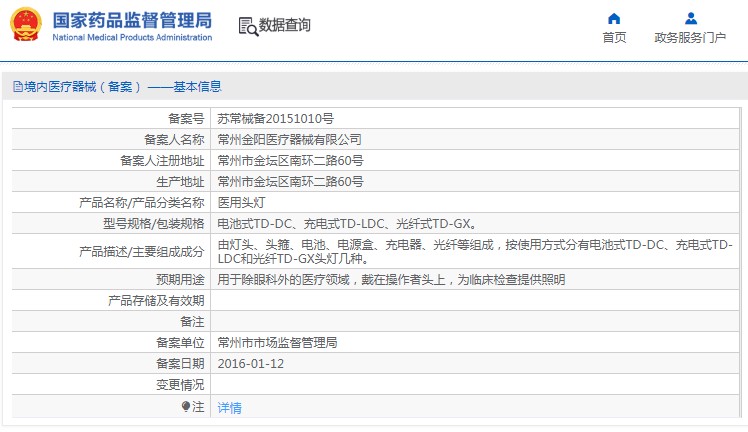Open the 详情 link
This screenshot has height=432, width=748.
pyautogui.click(x=229, y=408)
